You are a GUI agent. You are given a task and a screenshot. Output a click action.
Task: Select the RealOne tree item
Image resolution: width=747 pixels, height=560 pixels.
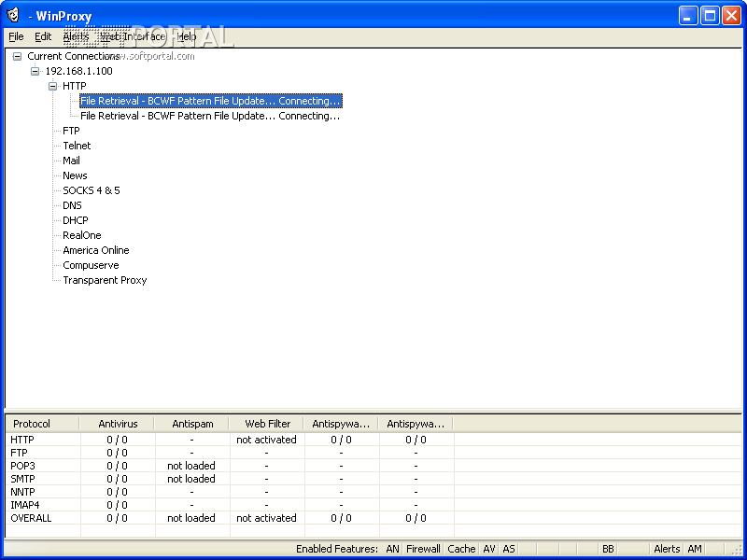(x=82, y=235)
